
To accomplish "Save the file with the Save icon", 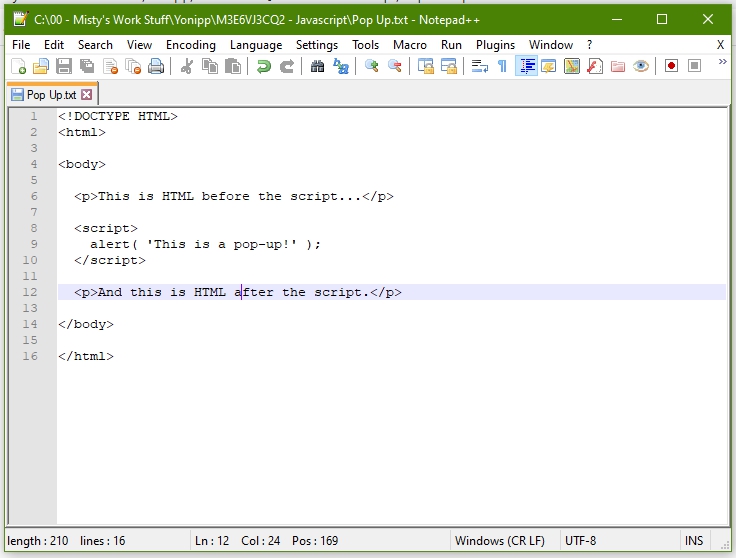I will click(64, 66).
